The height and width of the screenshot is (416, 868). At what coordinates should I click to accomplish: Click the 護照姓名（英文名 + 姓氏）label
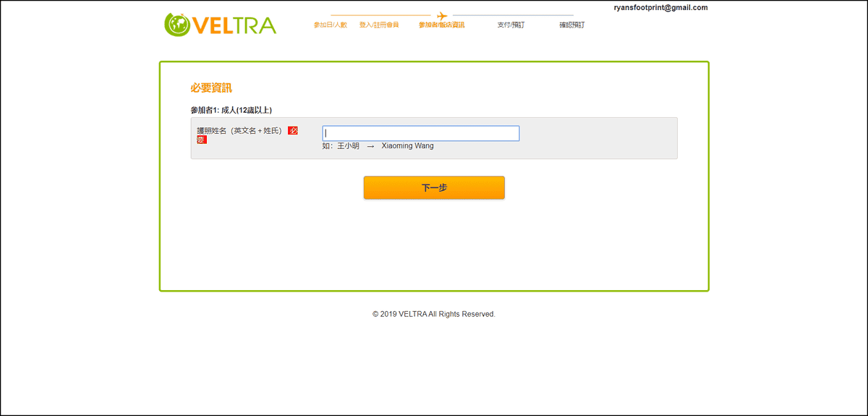point(240,131)
